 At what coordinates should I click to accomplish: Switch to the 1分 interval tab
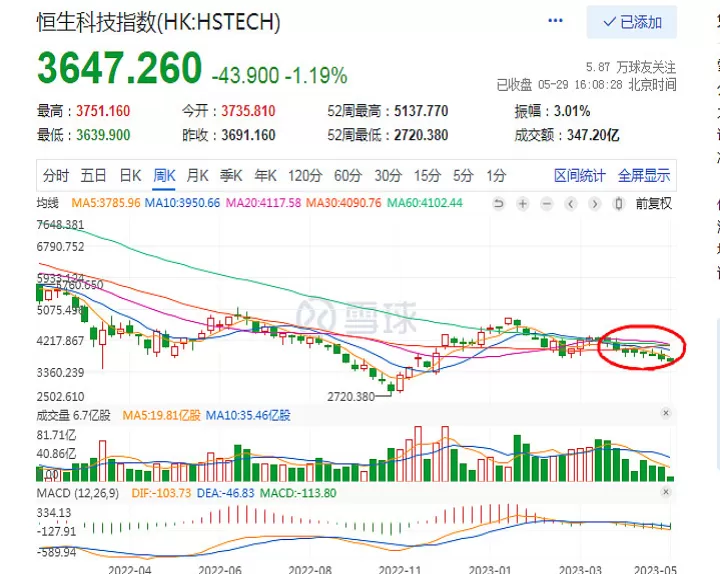pyautogui.click(x=496, y=176)
